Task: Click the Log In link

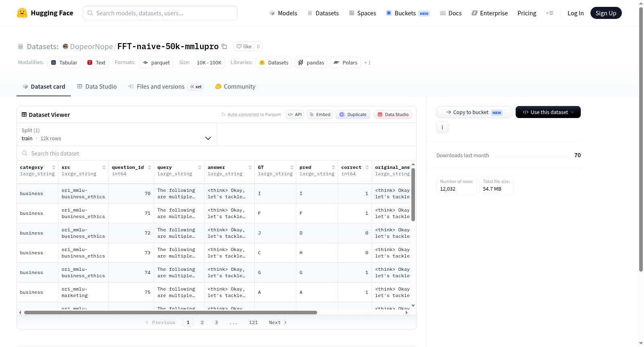Action: point(576,13)
